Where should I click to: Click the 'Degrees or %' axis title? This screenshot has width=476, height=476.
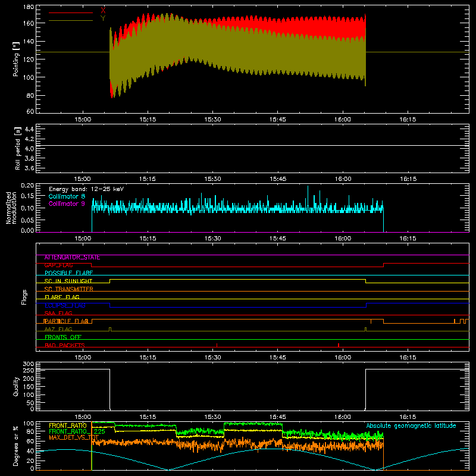click(16, 446)
